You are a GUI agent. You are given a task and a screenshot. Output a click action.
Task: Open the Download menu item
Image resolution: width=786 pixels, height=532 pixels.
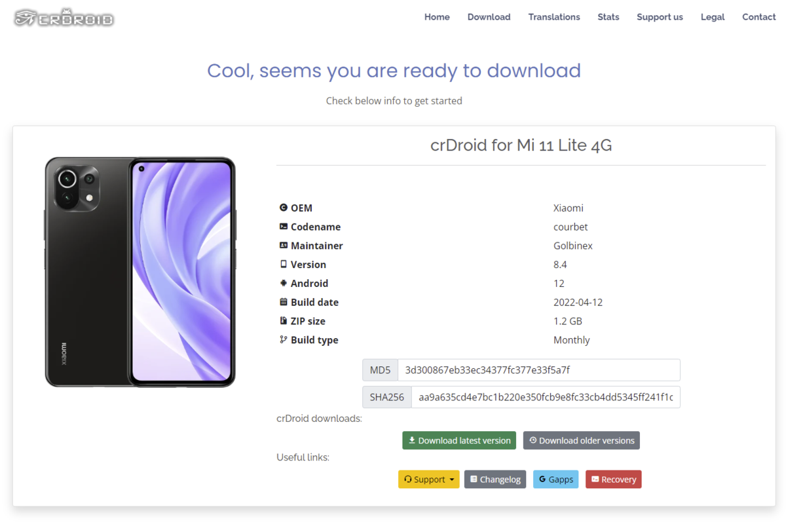[489, 17]
